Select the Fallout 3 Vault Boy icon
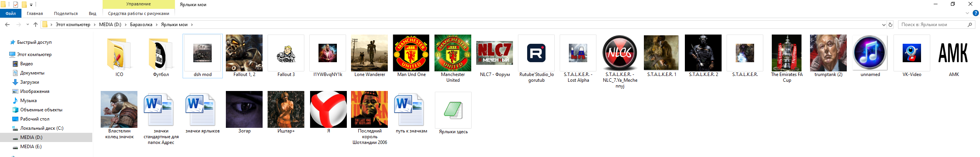Viewport: 980px width, 157px height. point(286,53)
